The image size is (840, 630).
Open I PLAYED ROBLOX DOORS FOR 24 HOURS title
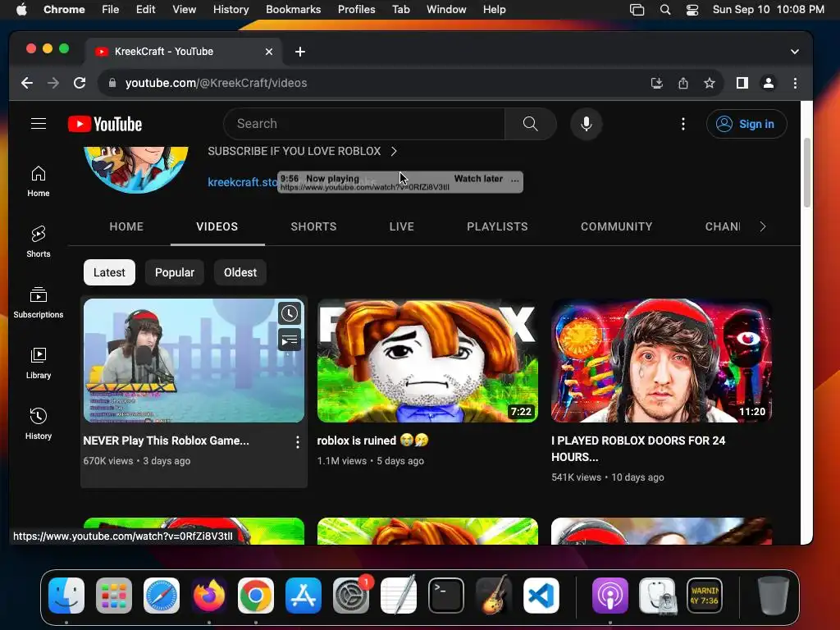click(638, 449)
